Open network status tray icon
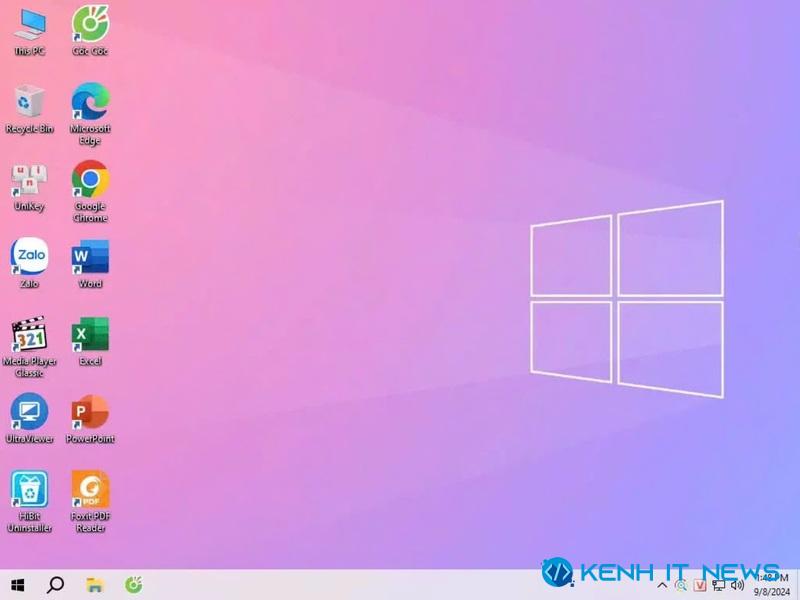This screenshot has width=800, height=600. [718, 586]
